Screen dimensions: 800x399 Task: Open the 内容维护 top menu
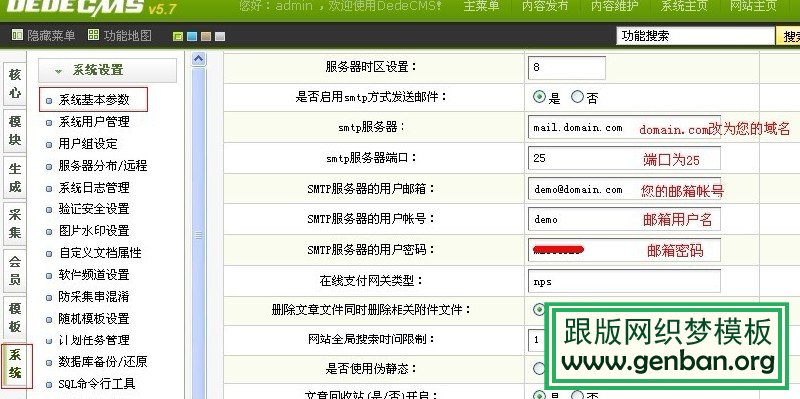(614, 6)
